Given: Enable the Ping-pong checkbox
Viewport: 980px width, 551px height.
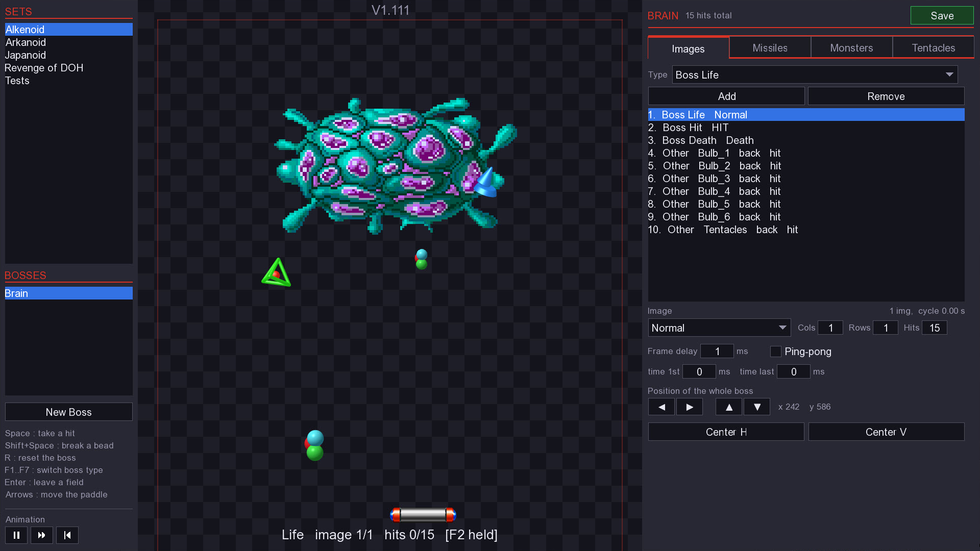Looking at the screenshot, I should click(x=776, y=352).
